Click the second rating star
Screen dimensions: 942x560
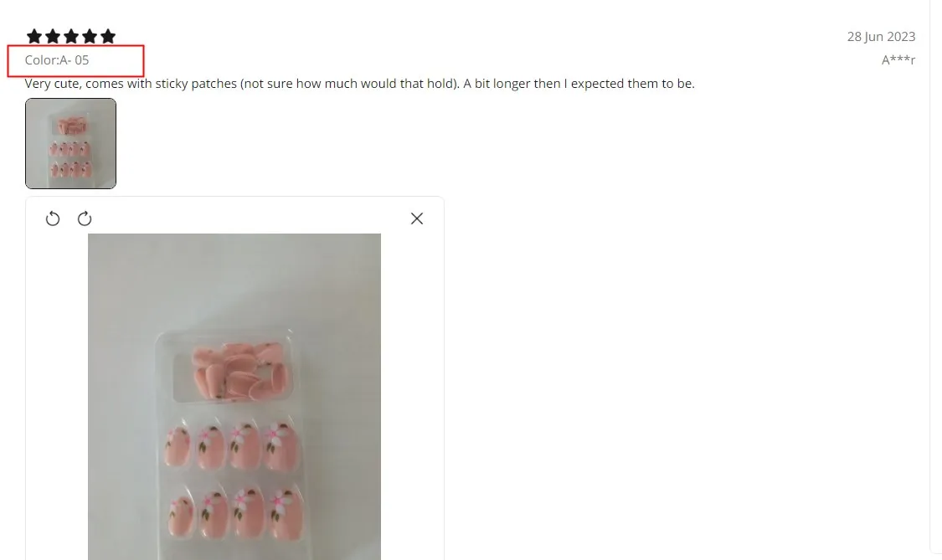[53, 37]
